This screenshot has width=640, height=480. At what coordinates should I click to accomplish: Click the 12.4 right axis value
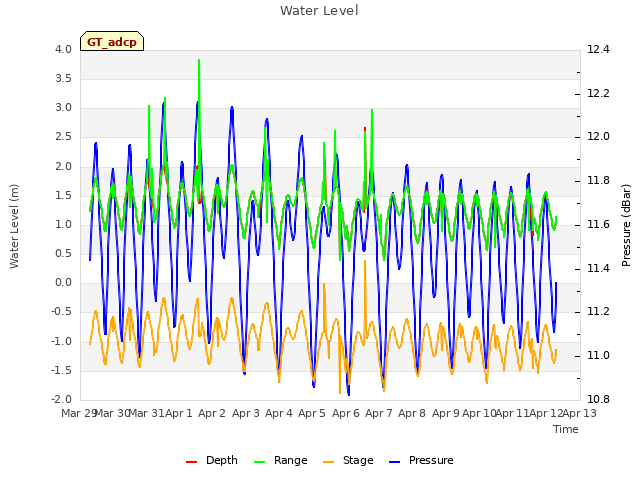tap(598, 49)
